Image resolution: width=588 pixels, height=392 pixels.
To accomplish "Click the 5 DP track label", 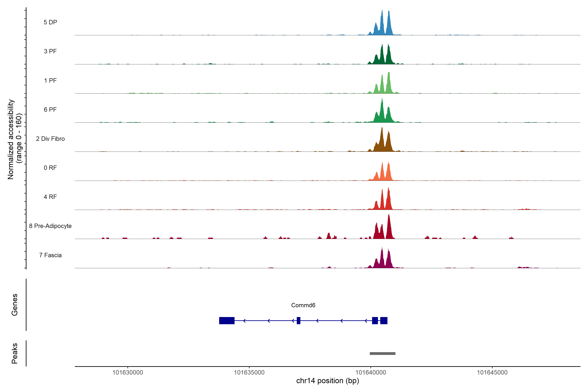I will click(x=50, y=22).
